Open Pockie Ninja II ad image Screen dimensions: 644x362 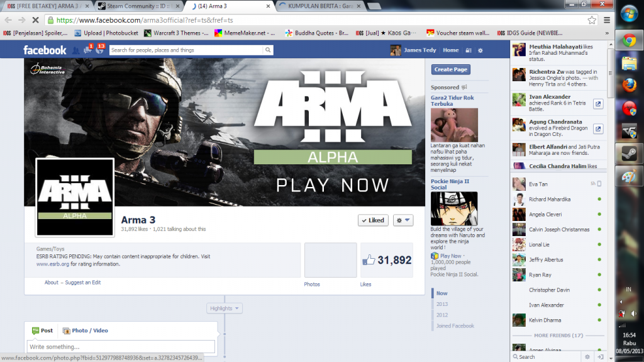454,208
